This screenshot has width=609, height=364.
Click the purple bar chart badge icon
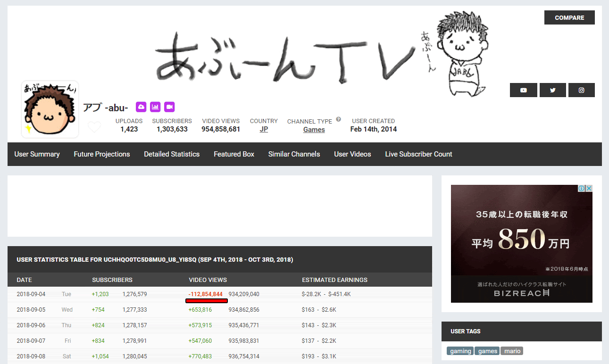[155, 107]
